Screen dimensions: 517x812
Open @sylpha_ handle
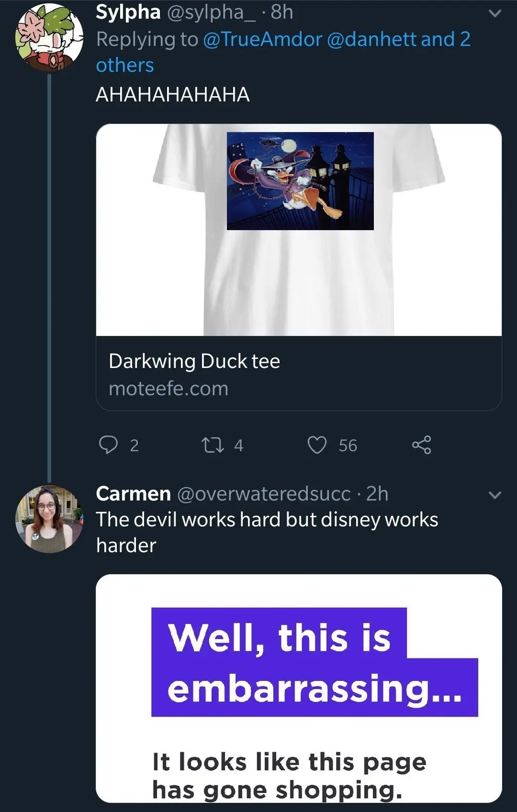point(211,12)
